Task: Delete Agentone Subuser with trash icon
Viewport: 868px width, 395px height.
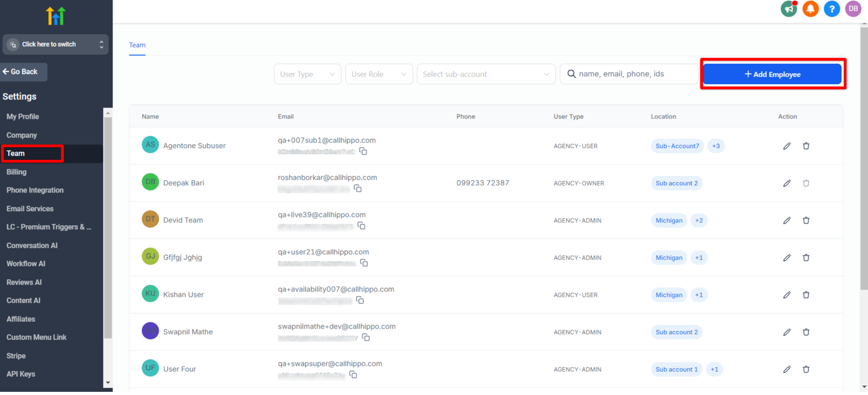Action: [806, 146]
